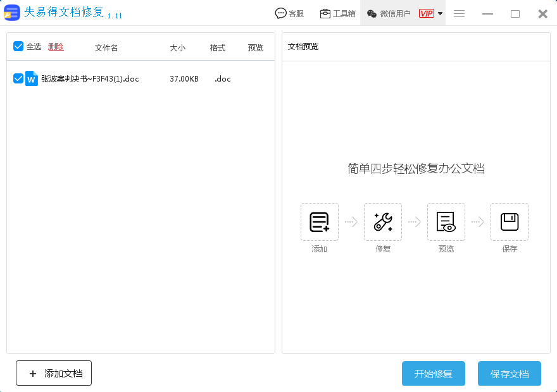The width and height of the screenshot is (557, 392).
Task: Select the 修复 repair step icon
Action: (x=382, y=222)
